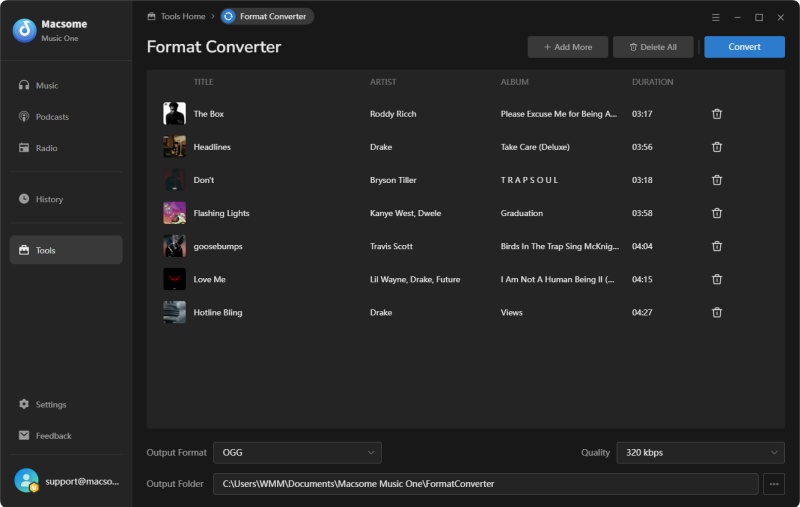Select the track title The Box
Screen dimensions: 800x507
tap(209, 114)
